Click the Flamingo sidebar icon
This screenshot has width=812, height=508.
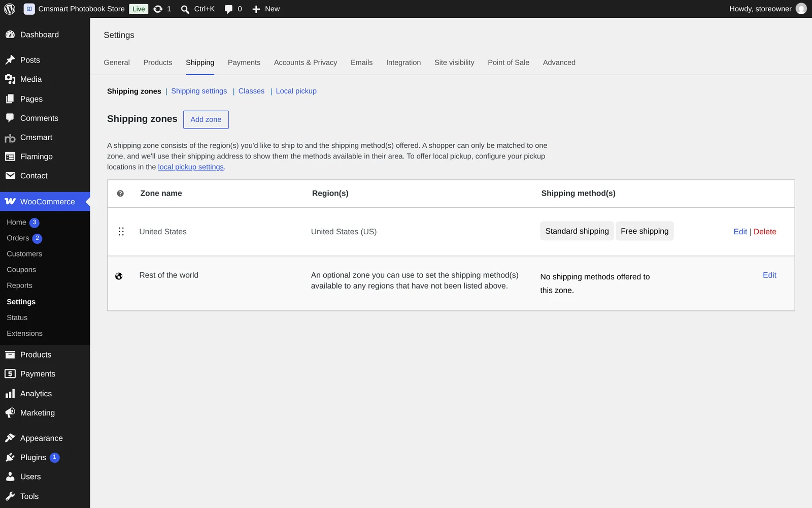pos(10,156)
